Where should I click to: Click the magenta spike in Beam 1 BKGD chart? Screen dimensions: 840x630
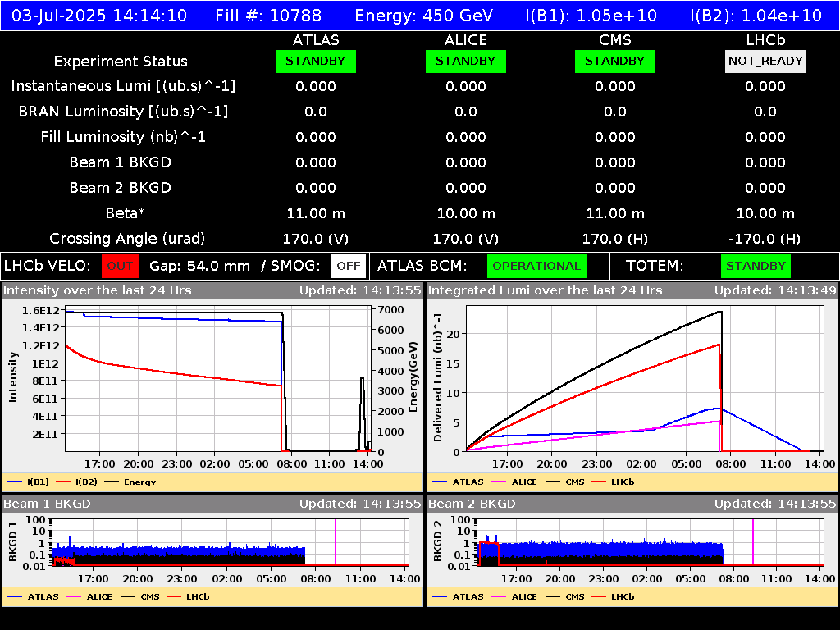pyautogui.click(x=336, y=541)
